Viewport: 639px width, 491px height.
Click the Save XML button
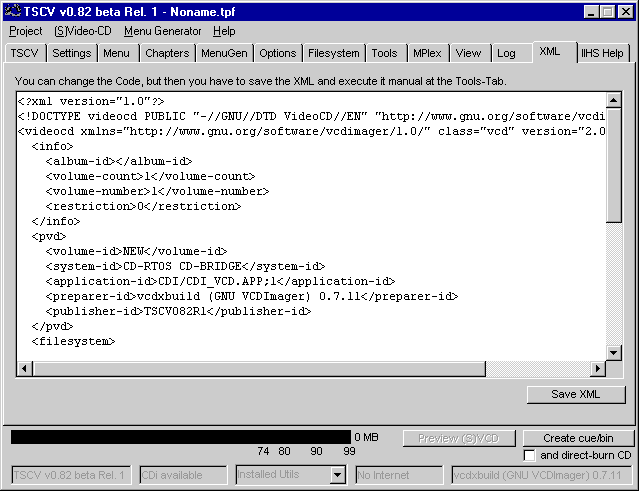click(x=576, y=394)
